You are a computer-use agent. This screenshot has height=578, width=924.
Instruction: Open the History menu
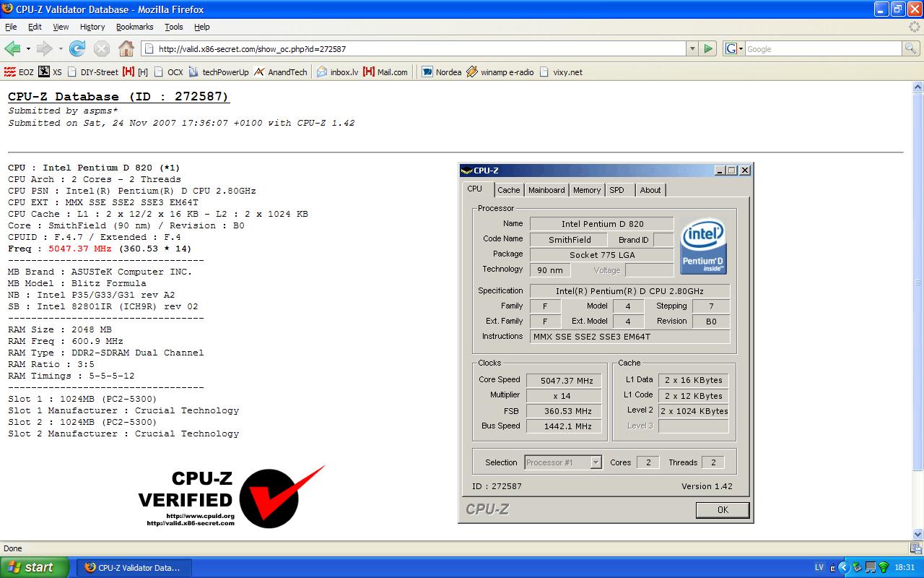pyautogui.click(x=92, y=27)
